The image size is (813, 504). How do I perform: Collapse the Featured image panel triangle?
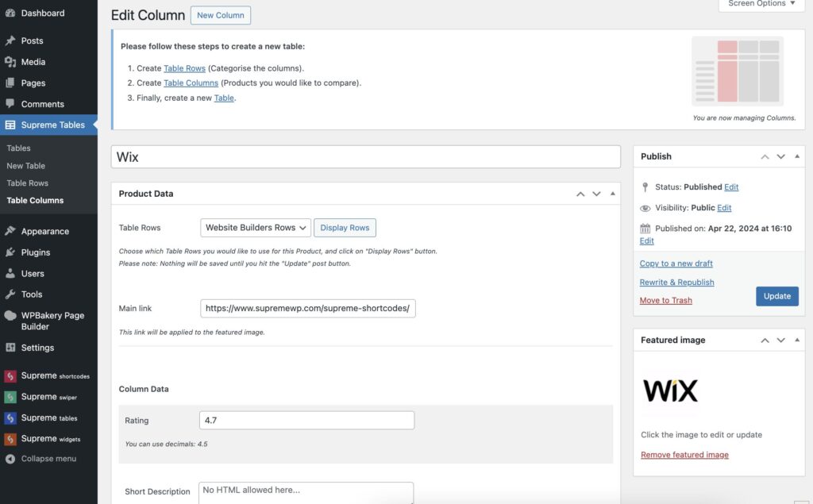(x=797, y=340)
